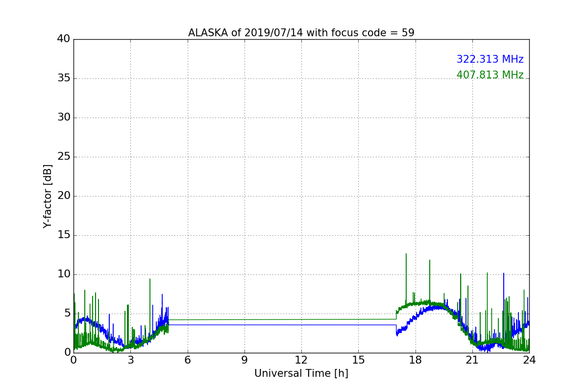Click the x-axis tick label 3
Image resolution: width=588 pixels, height=392 pixels.
(130, 360)
